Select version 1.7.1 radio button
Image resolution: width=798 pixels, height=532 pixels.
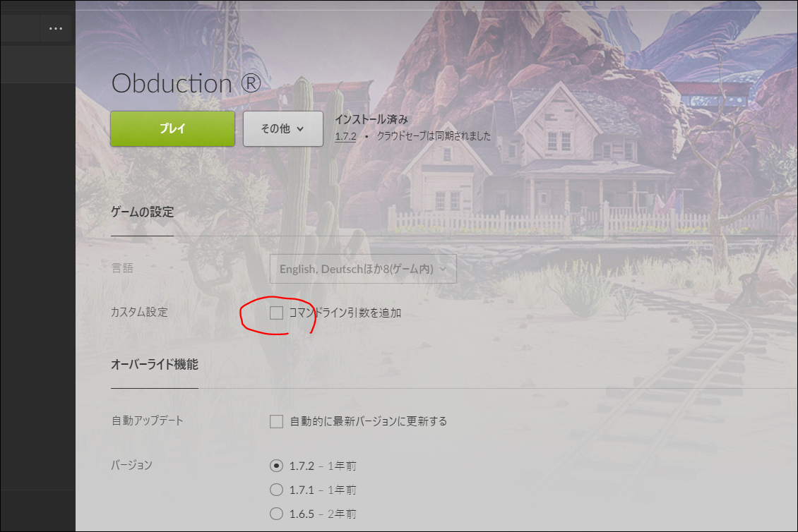276,490
